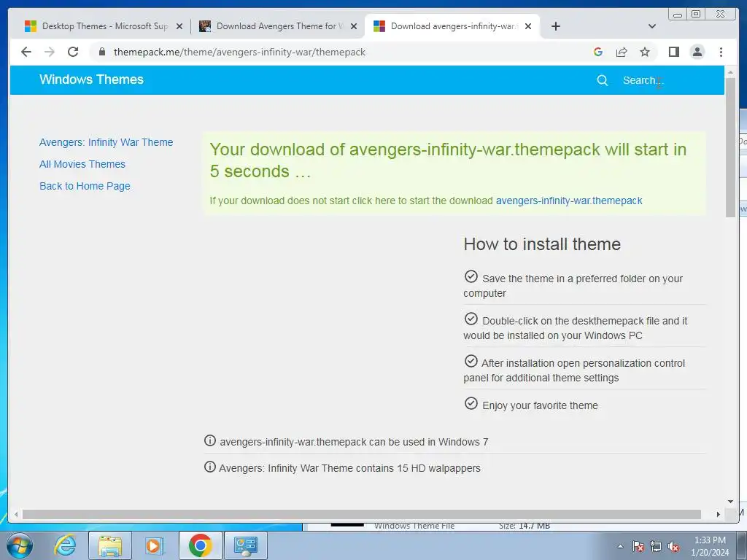Screen dimensions: 747x560
Task: Click the vertical scrollbar thumb
Action: (x=730, y=147)
